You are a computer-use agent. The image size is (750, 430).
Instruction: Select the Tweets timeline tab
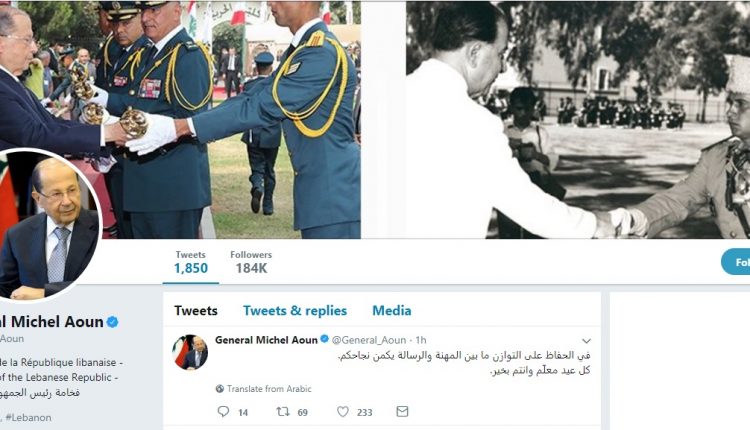tap(196, 311)
